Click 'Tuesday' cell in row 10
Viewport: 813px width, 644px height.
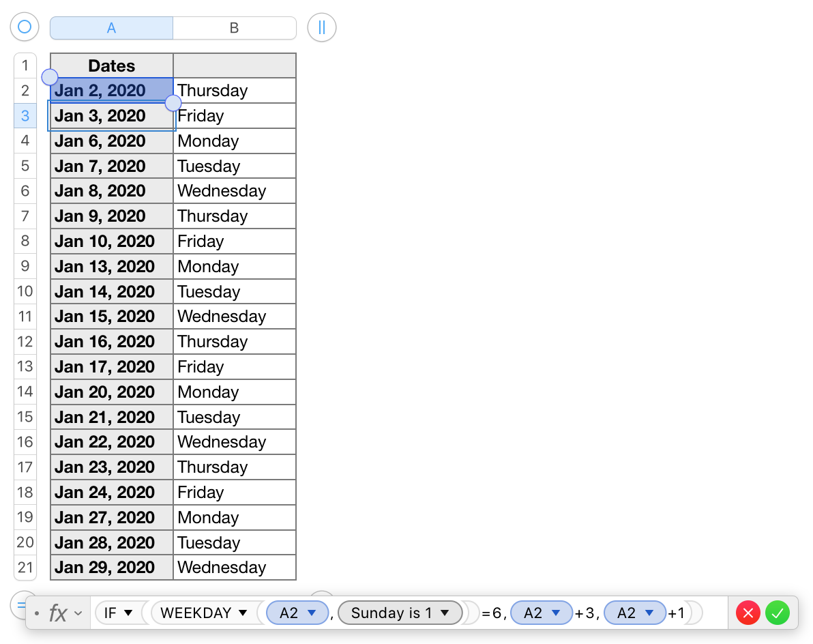[235, 291]
